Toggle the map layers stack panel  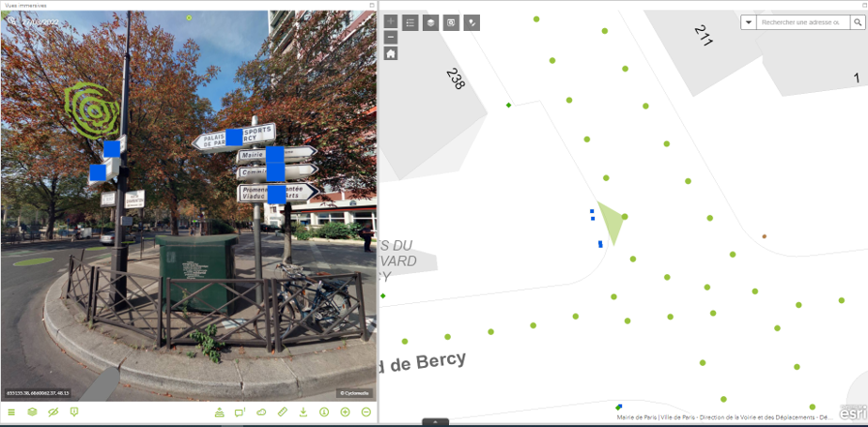[x=431, y=23]
